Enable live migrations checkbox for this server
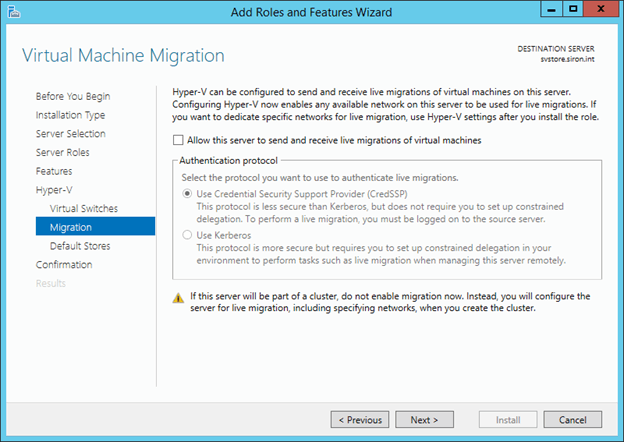Screen dimensions: 624x442 coord(179,141)
